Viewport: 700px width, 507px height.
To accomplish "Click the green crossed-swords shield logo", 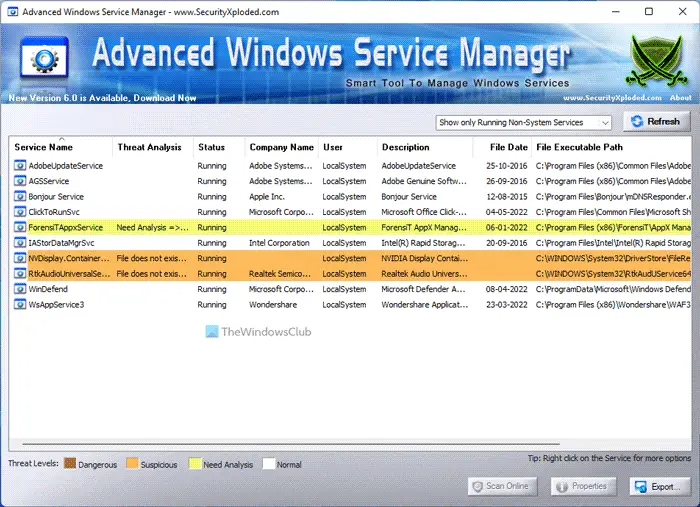I will (x=656, y=60).
